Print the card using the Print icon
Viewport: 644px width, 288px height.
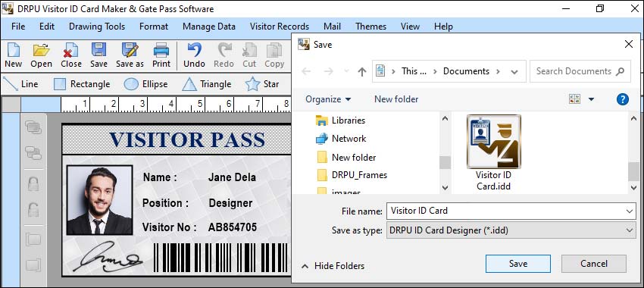pos(161,55)
